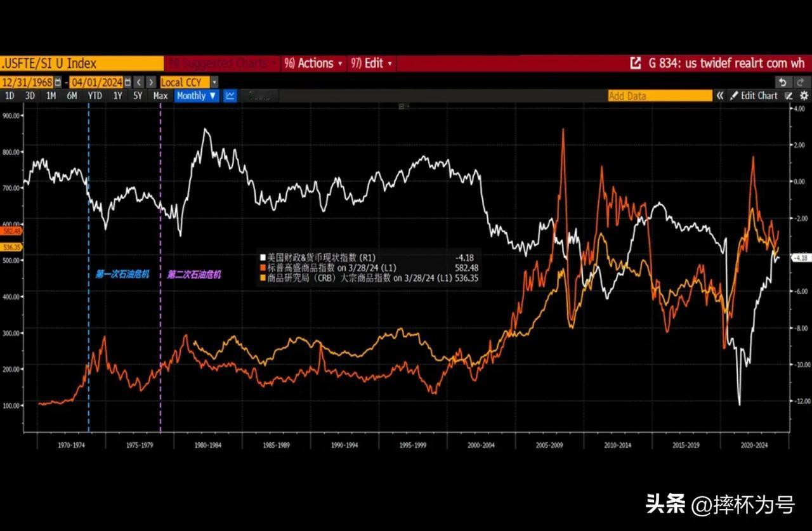Open the Suggested Charts dropdown
Viewport: 812px width, 531px height.
(222, 63)
